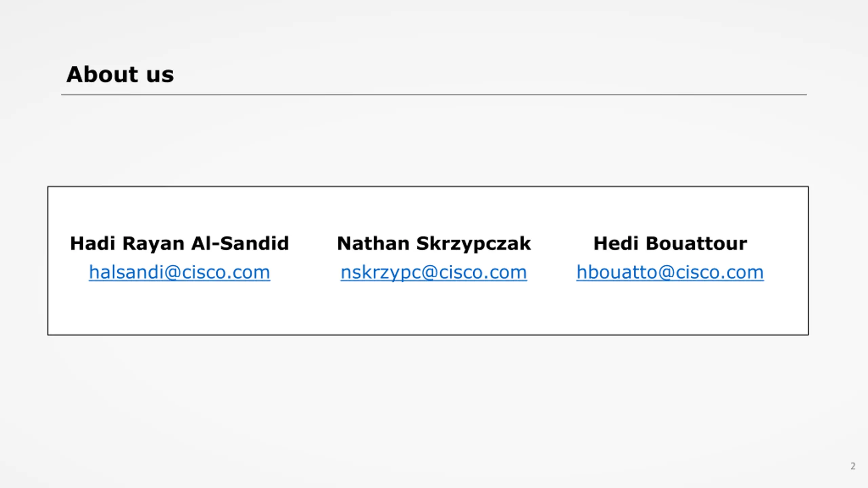The height and width of the screenshot is (488, 868).
Task: Click the surname Bouattour
Action: click(696, 244)
